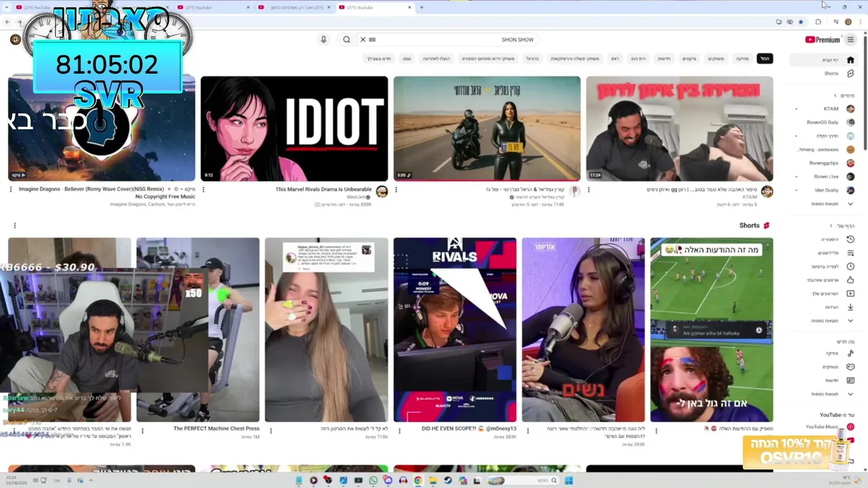868x488 pixels.
Task: Bookmark page with the star icon
Action: tap(801, 22)
